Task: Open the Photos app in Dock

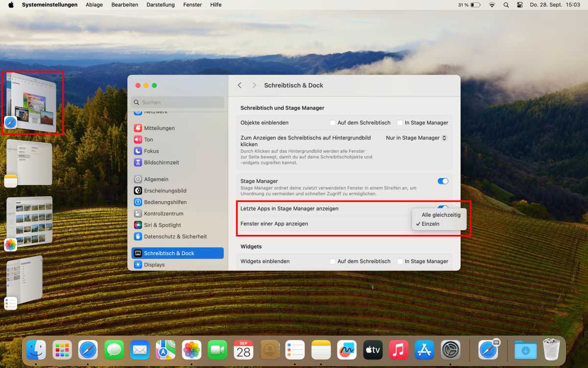Action: pyautogui.click(x=192, y=350)
